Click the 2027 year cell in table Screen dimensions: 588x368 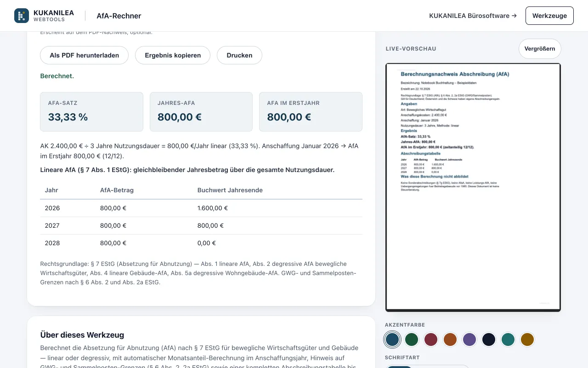(x=52, y=225)
